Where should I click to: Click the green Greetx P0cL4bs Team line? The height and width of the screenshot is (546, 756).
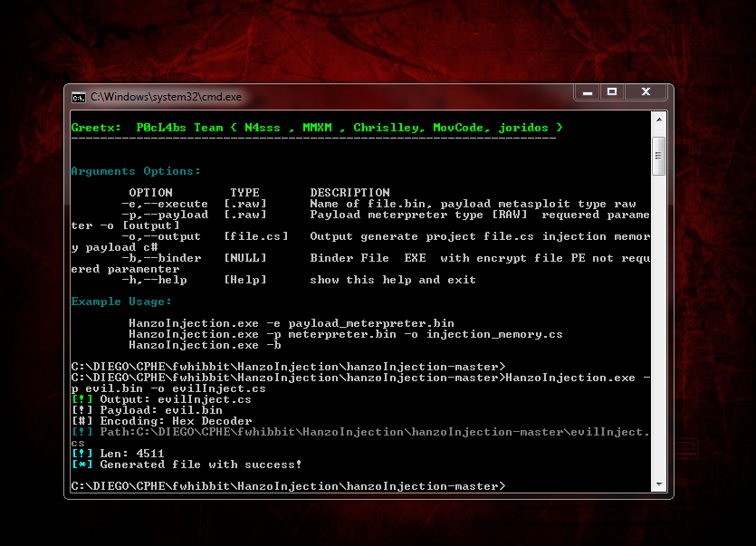(x=317, y=128)
